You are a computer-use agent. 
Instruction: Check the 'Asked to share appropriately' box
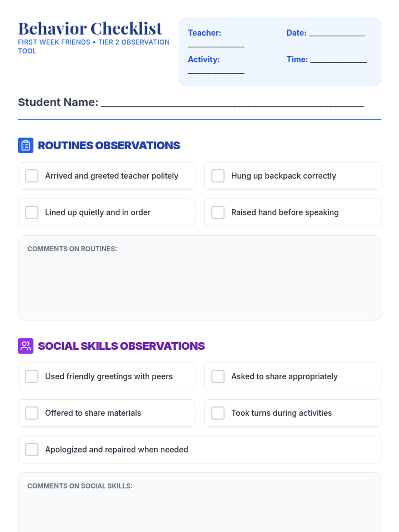click(218, 376)
